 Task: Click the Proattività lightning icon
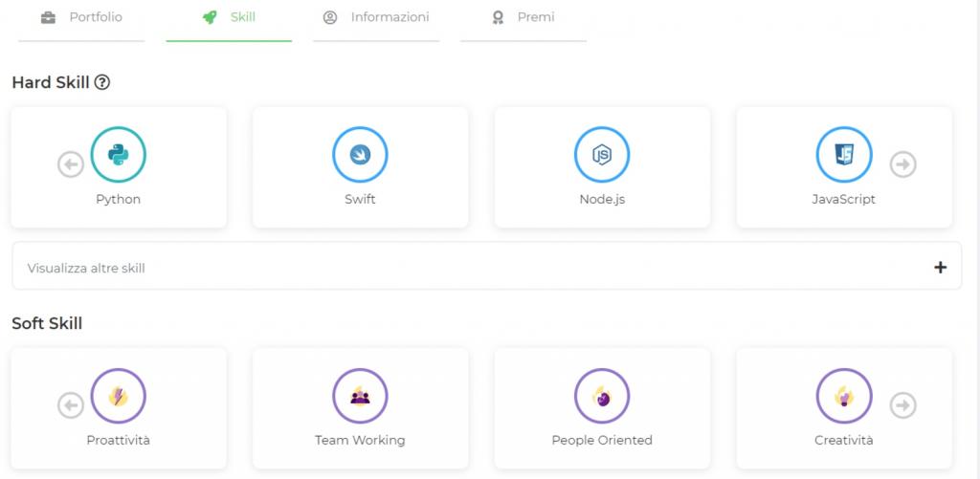[x=118, y=396]
